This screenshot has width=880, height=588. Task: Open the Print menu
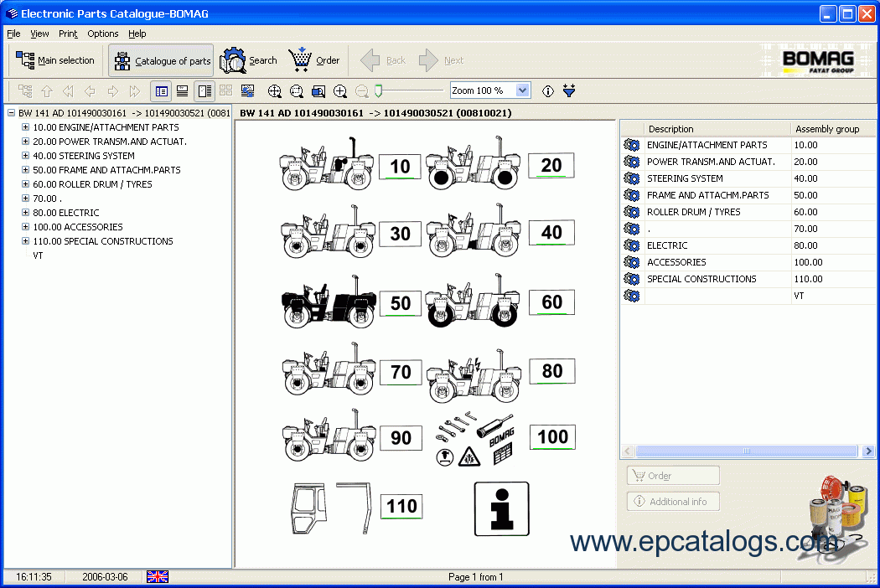pos(68,34)
